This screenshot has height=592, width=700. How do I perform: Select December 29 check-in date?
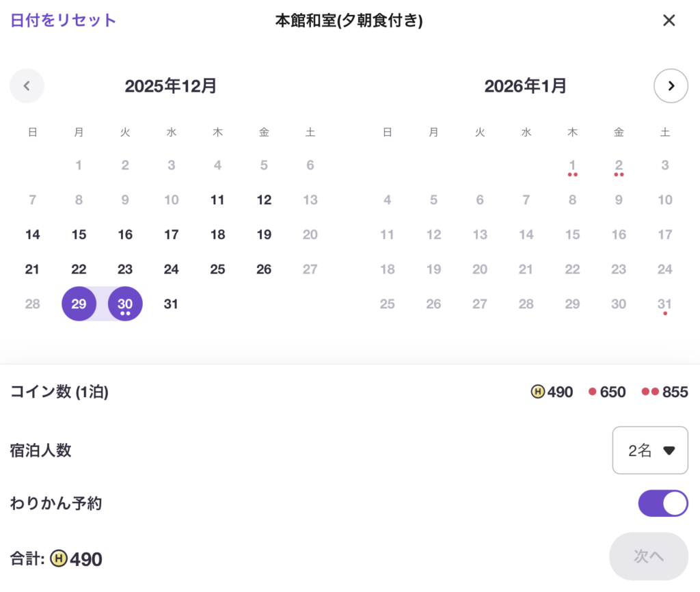click(x=79, y=304)
